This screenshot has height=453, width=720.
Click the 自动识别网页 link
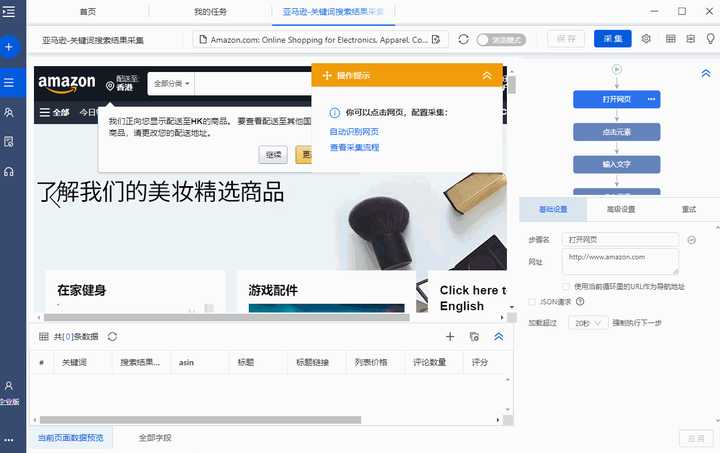click(354, 132)
